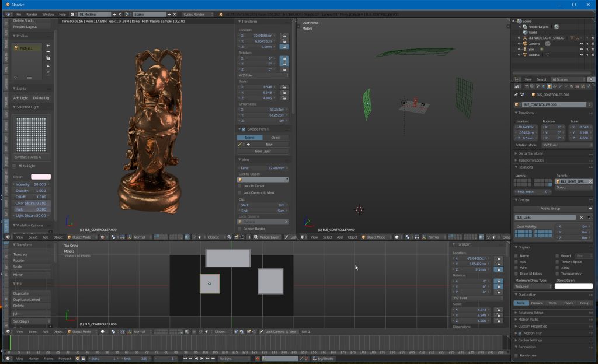Click the RenderLayer icon next to RenderLayers in Outliner
This screenshot has height=364, width=598.
tap(556, 27)
